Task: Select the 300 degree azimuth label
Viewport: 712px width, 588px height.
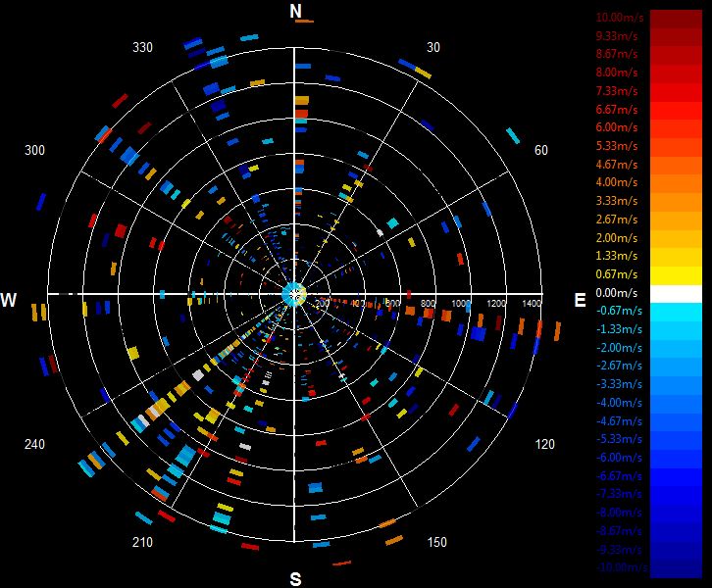Action: point(34,150)
